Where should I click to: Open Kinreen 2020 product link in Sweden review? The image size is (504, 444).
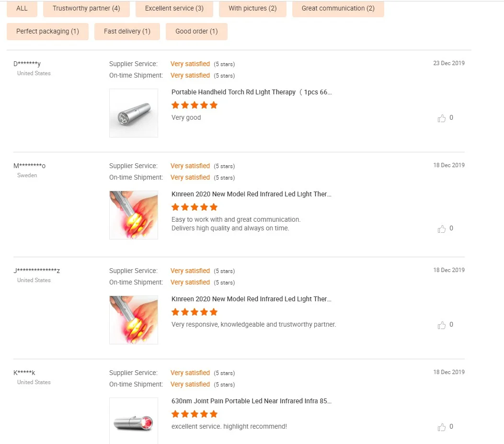(252, 194)
